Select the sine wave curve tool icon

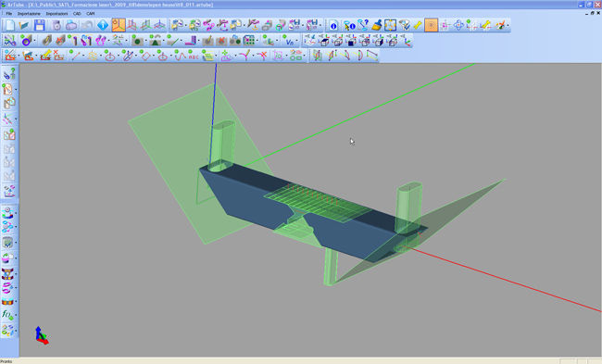click(x=180, y=56)
